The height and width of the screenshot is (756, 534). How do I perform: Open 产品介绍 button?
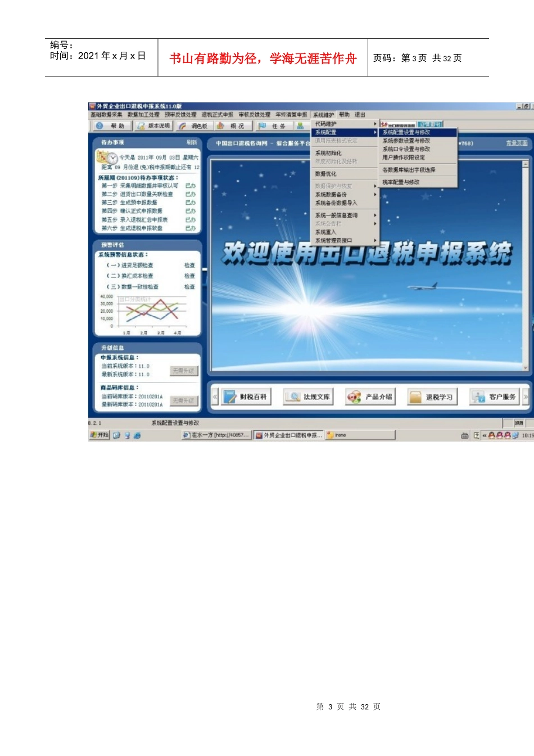pyautogui.click(x=370, y=397)
